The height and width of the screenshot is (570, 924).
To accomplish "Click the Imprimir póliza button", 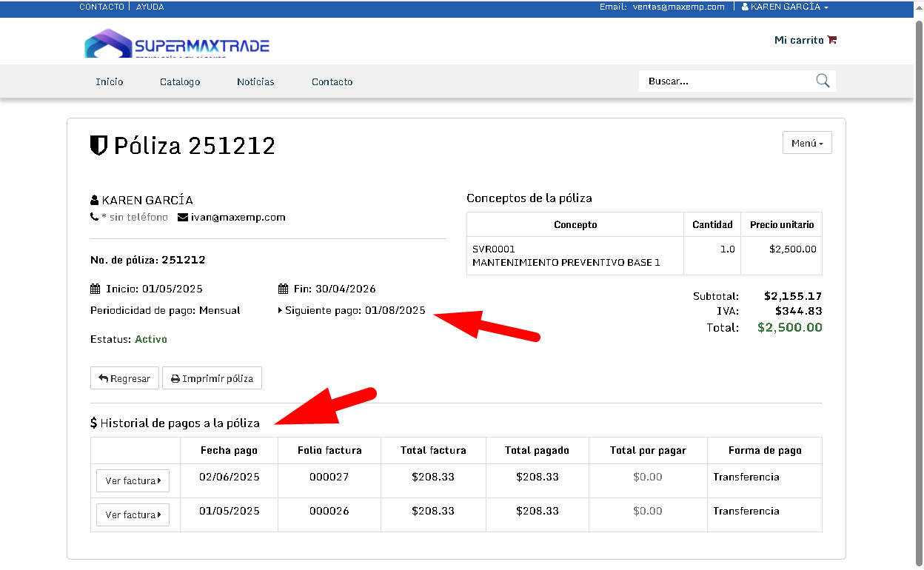I will (212, 378).
